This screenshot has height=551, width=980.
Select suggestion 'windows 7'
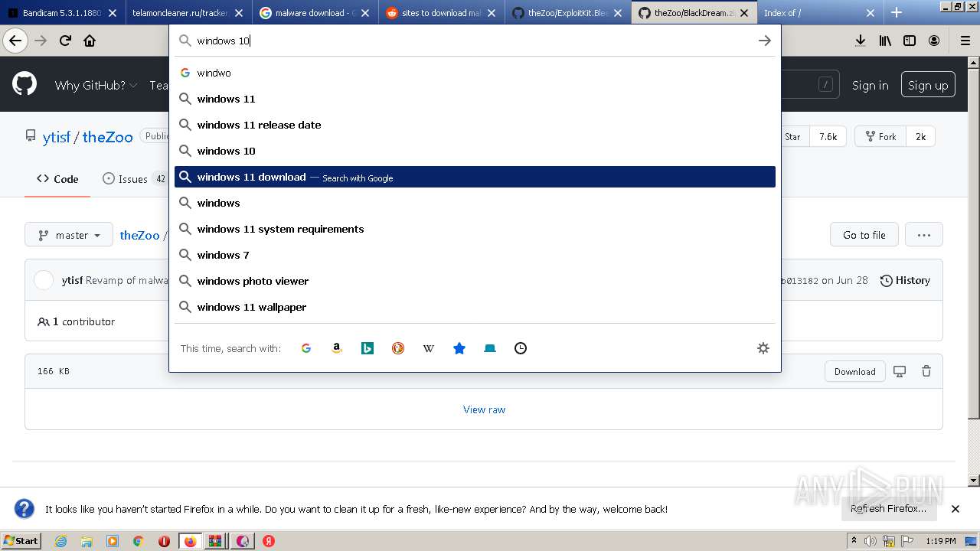click(x=475, y=255)
